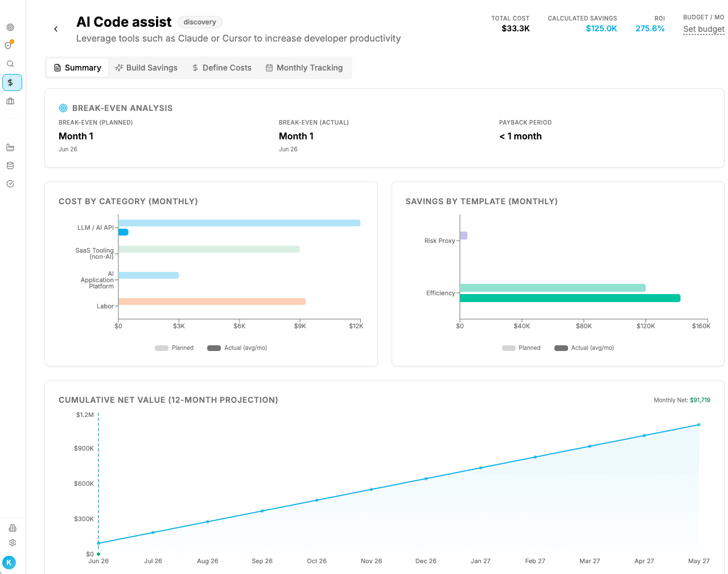Open the target icon in sidebar
Viewport: 728px width, 574px height.
pyautogui.click(x=10, y=27)
